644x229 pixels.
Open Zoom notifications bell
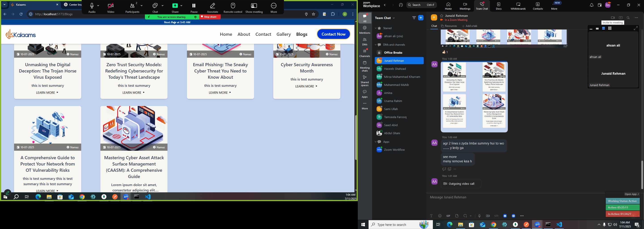(591, 5)
